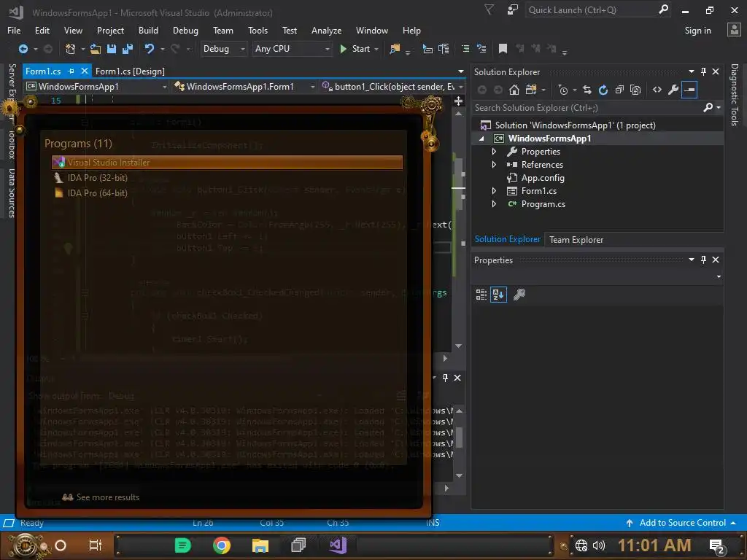Click the Uncomment Selected Lines icon

click(x=481, y=49)
